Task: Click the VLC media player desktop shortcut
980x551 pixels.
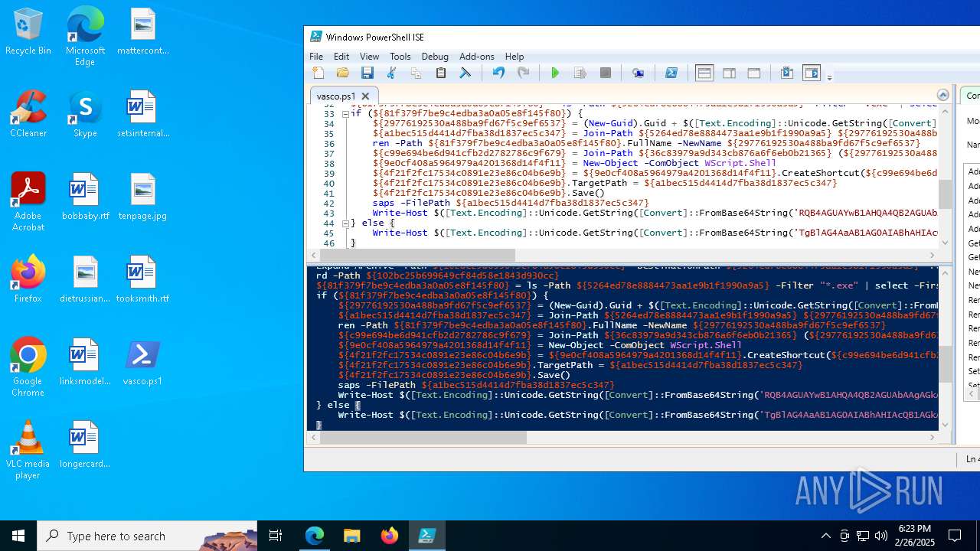Action: tap(28, 450)
